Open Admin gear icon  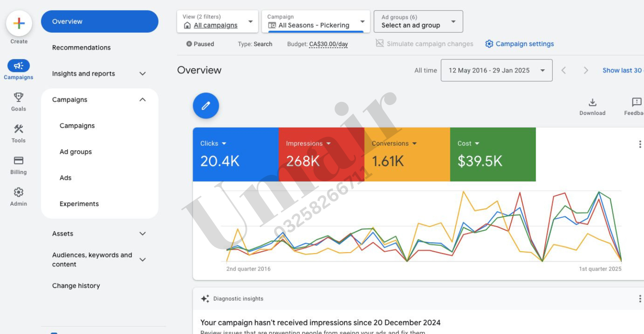point(18,192)
